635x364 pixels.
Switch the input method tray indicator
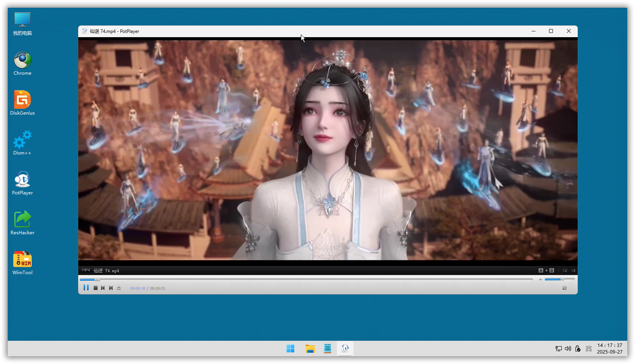589,349
